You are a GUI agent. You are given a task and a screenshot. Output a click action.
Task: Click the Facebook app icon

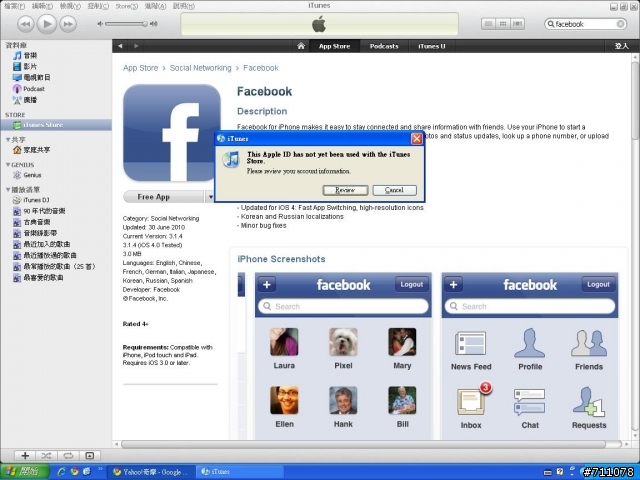click(x=172, y=133)
